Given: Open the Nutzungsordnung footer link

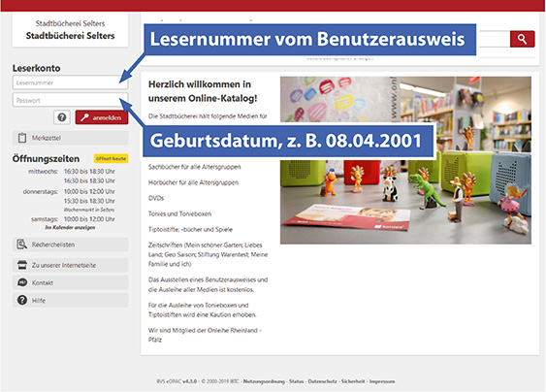Looking at the screenshot, I should [264, 381].
